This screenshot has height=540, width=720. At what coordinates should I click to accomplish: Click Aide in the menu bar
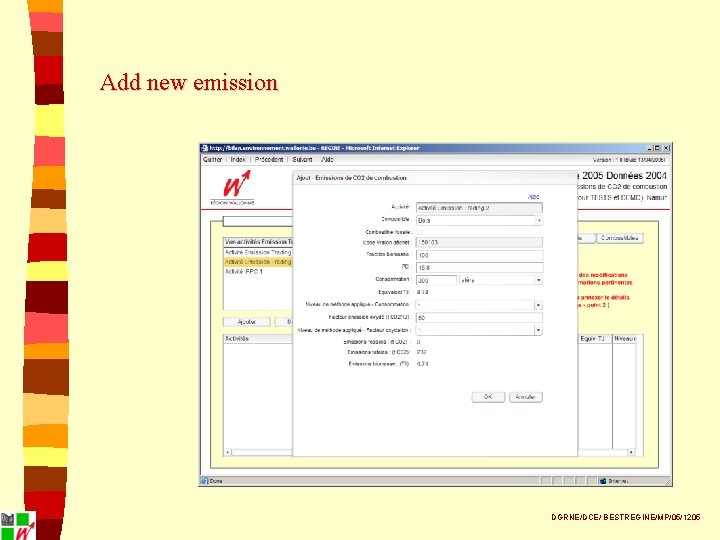[x=327, y=159]
